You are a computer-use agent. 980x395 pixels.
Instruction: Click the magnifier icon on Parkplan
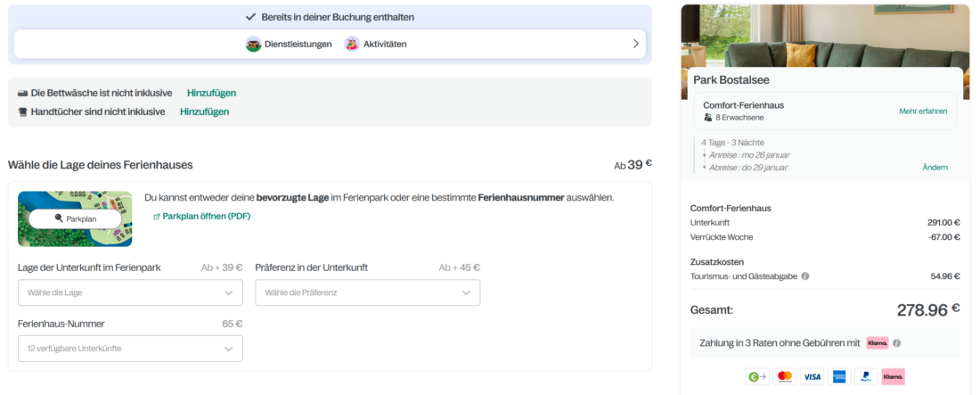(59, 219)
